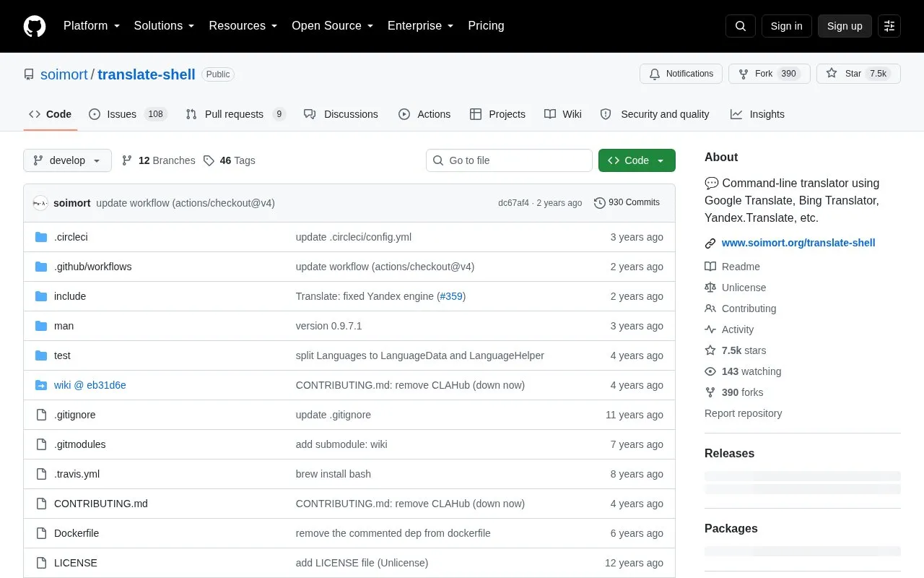Click the Sign up button
The width and height of the screenshot is (924, 578).
click(845, 26)
